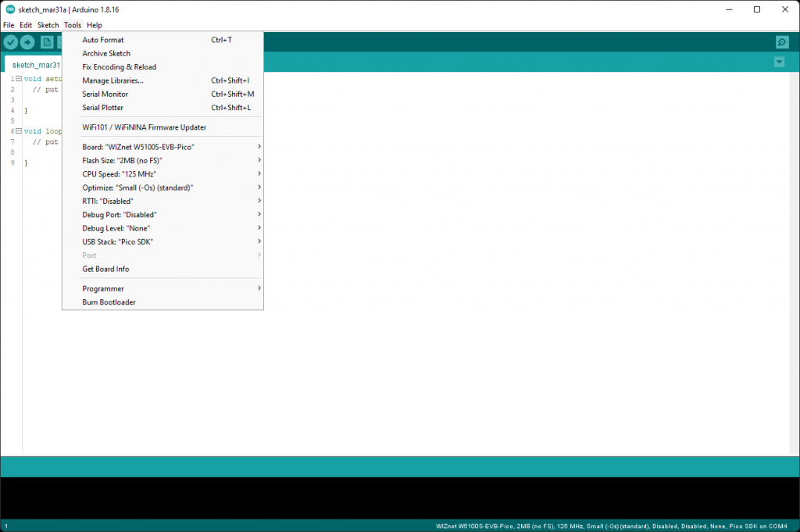Click the New sketch toolbar icon
The image size is (800, 532).
coord(47,42)
